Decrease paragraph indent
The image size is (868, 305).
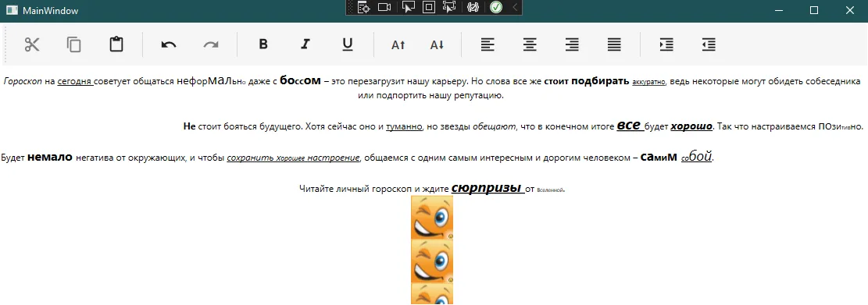[709, 44]
